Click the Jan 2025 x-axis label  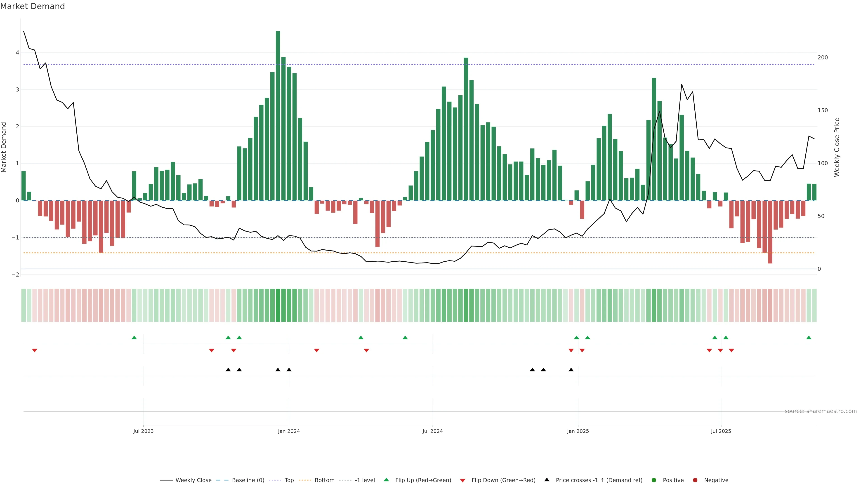click(578, 431)
